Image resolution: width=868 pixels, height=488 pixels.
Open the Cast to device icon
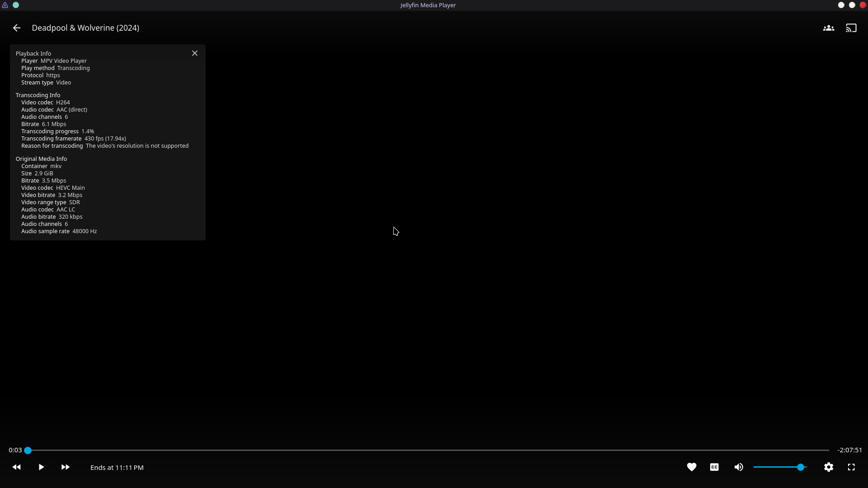(x=851, y=28)
